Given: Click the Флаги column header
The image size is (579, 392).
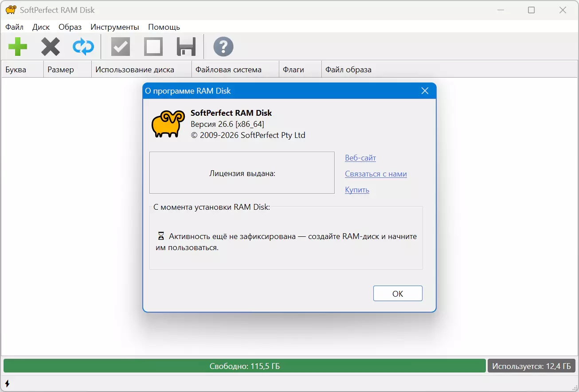Looking at the screenshot, I should [x=300, y=70].
